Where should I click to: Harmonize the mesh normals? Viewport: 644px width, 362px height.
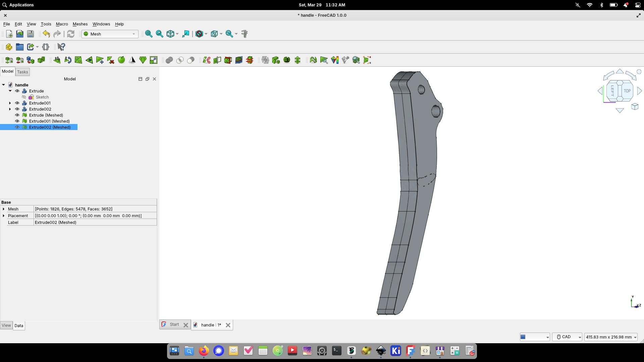click(x=57, y=60)
